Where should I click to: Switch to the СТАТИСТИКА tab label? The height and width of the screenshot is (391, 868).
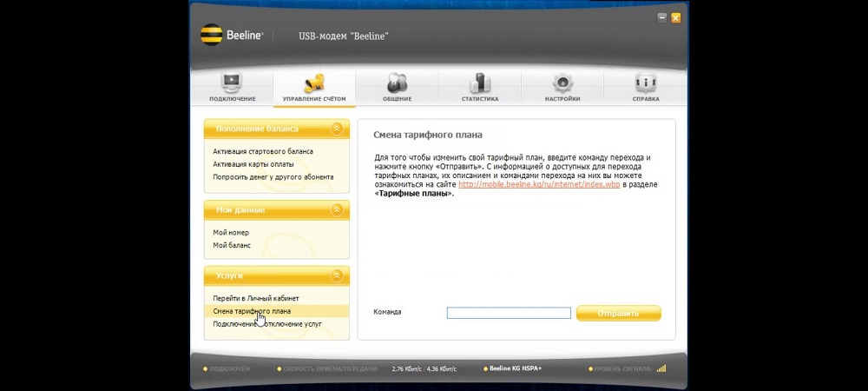[480, 99]
